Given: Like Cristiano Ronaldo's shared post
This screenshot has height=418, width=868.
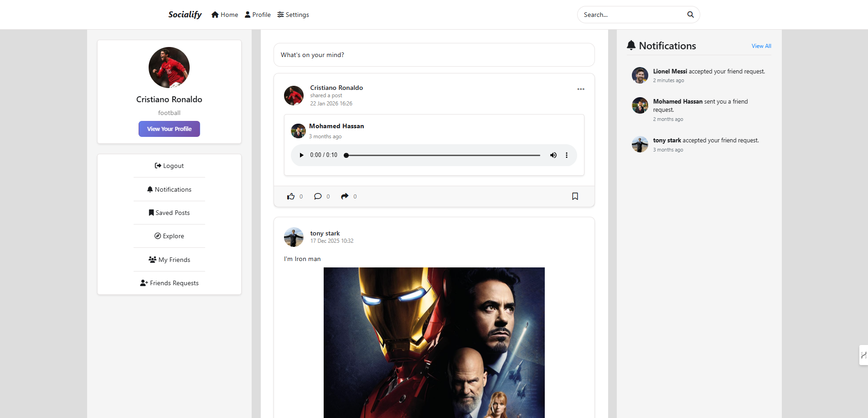Looking at the screenshot, I should click(291, 196).
